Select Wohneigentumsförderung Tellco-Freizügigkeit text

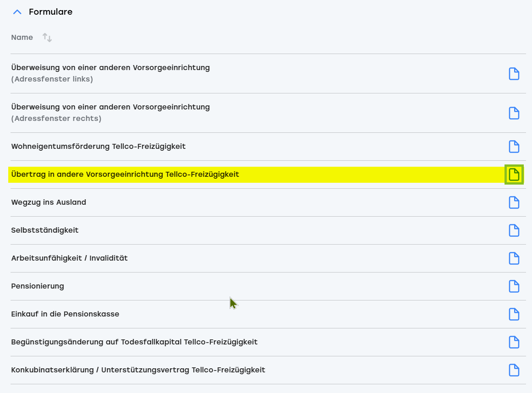point(99,147)
